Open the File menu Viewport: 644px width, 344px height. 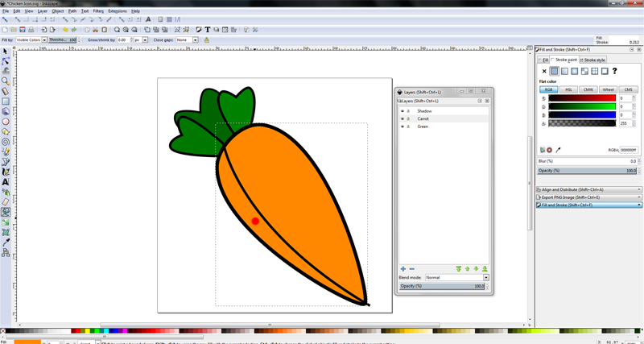[6, 11]
